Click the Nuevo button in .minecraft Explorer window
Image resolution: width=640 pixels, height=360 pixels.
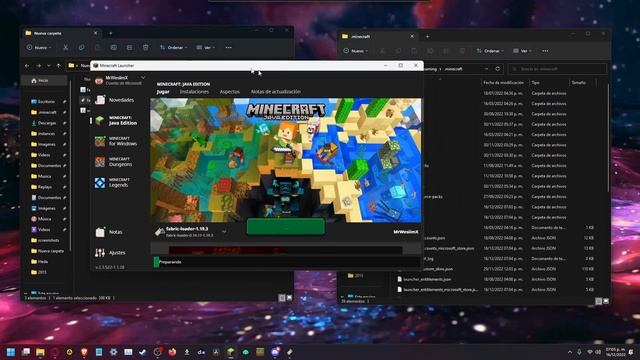pyautogui.click(x=356, y=51)
